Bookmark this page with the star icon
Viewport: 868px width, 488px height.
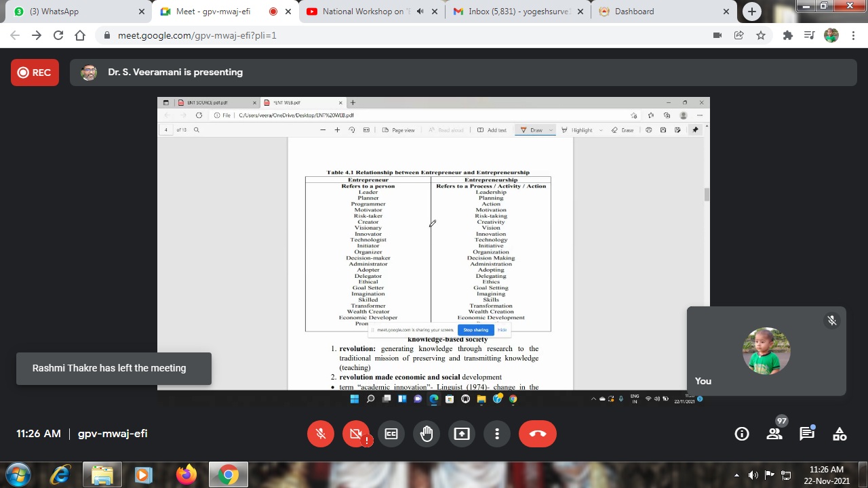point(761,35)
